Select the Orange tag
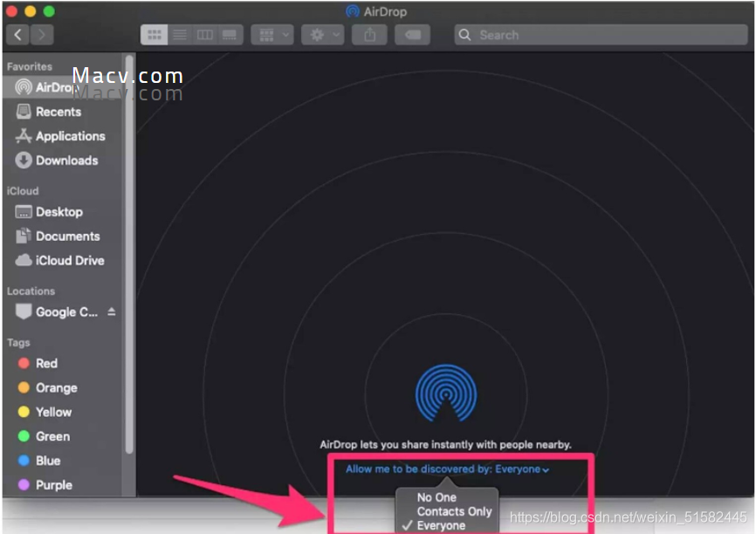 tap(63, 388)
